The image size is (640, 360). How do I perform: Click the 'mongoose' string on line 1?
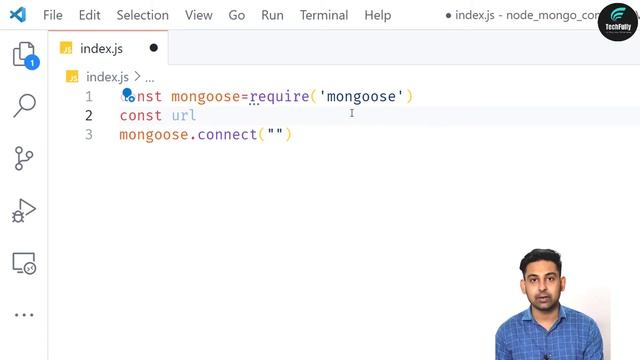click(361, 97)
